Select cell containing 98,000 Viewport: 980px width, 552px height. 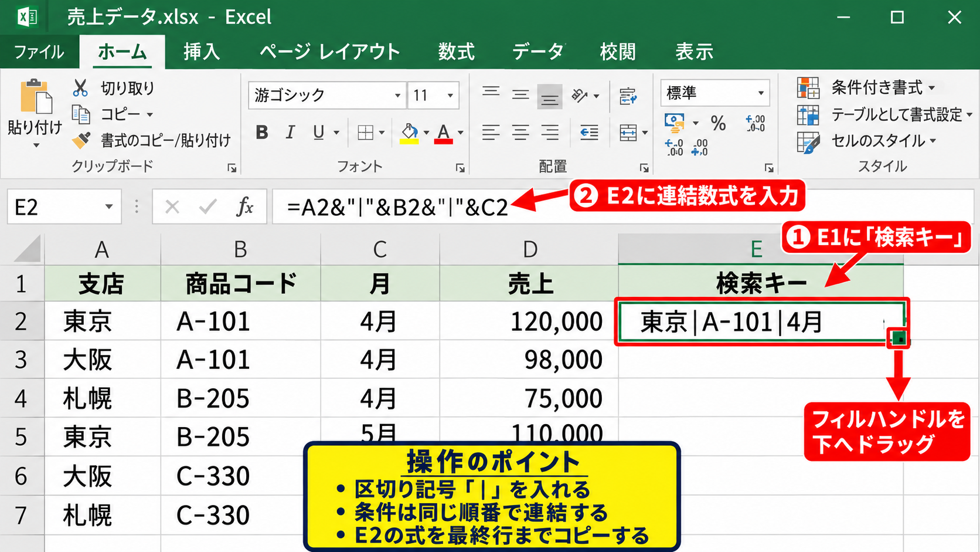coord(529,360)
